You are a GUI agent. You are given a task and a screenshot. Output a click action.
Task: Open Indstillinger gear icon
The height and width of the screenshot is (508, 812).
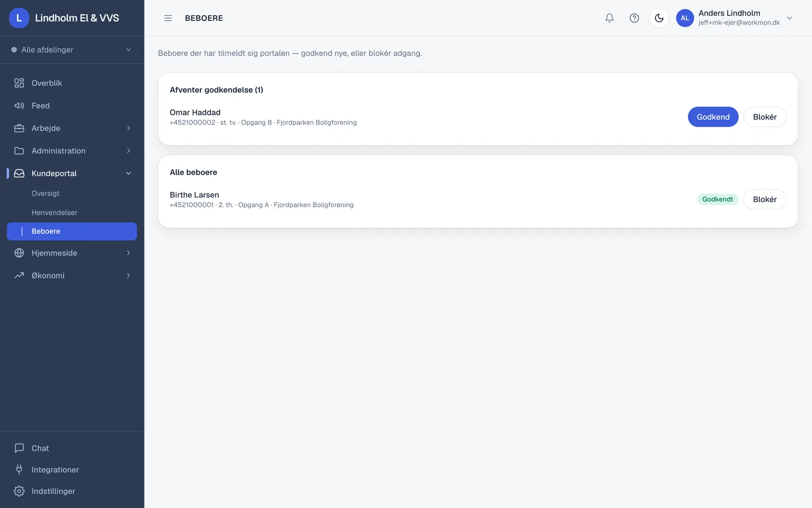click(19, 491)
